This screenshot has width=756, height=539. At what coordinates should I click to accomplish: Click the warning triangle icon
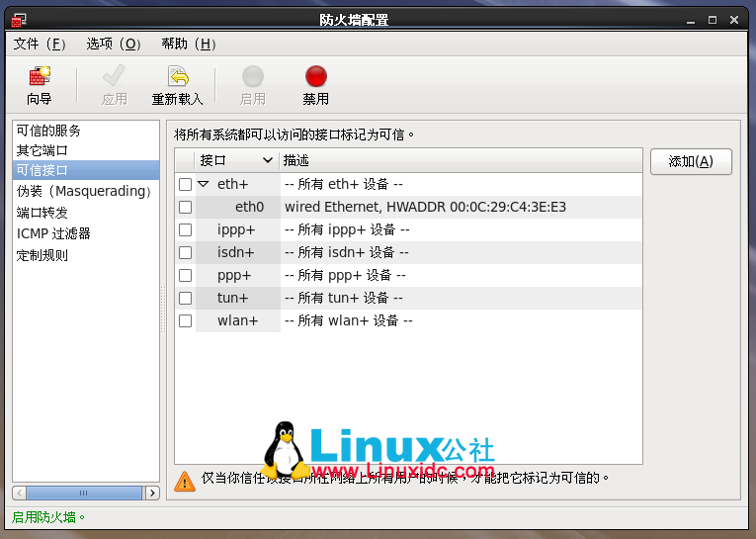click(185, 481)
